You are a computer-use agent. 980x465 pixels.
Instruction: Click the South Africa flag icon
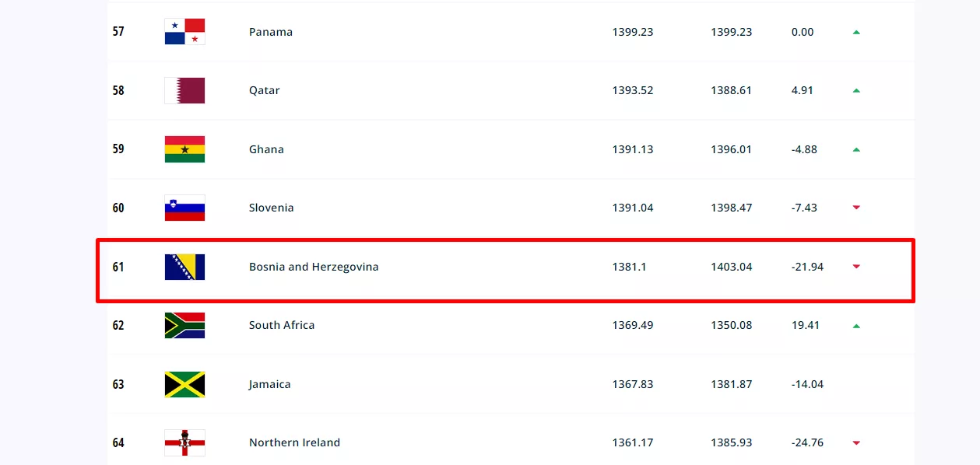coord(184,325)
